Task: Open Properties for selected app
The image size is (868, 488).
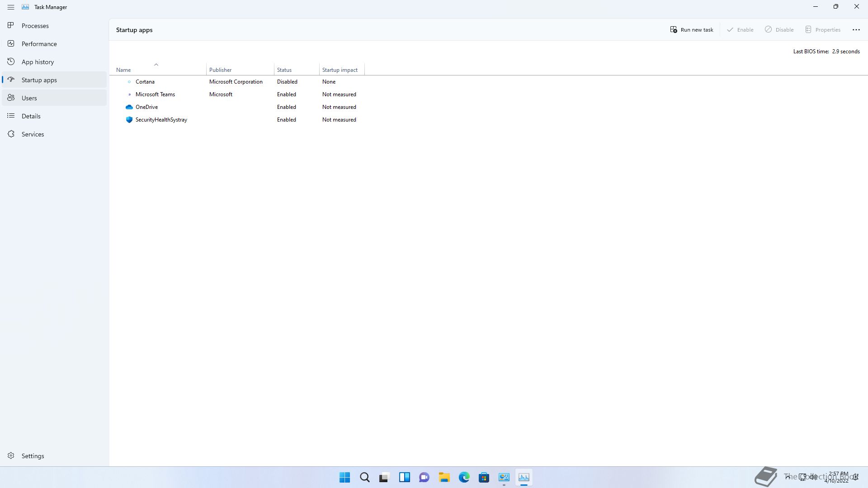Action: [x=823, y=30]
